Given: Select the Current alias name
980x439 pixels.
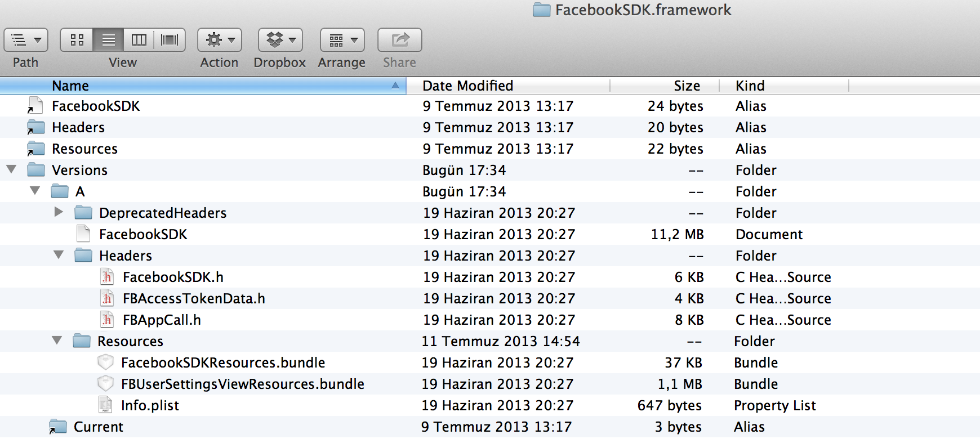Looking at the screenshot, I should (x=99, y=427).
